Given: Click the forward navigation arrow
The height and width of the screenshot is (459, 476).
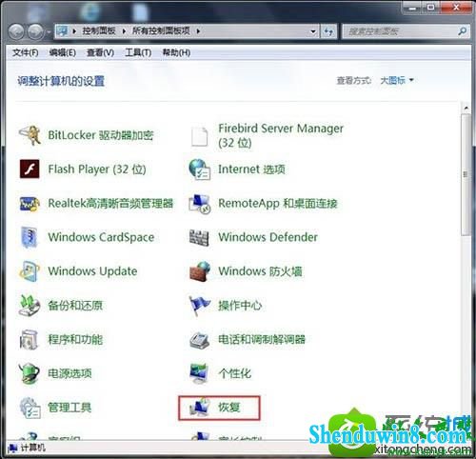Looking at the screenshot, I should 35,31.
